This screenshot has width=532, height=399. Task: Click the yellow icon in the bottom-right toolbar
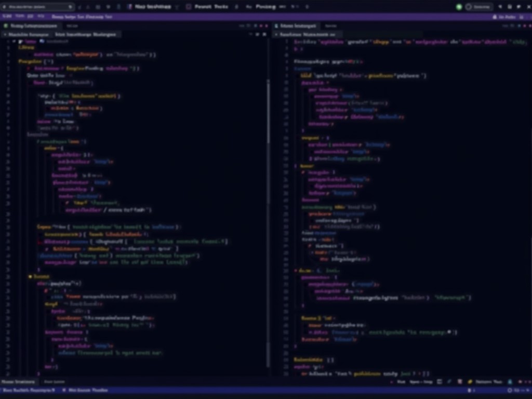(470, 382)
